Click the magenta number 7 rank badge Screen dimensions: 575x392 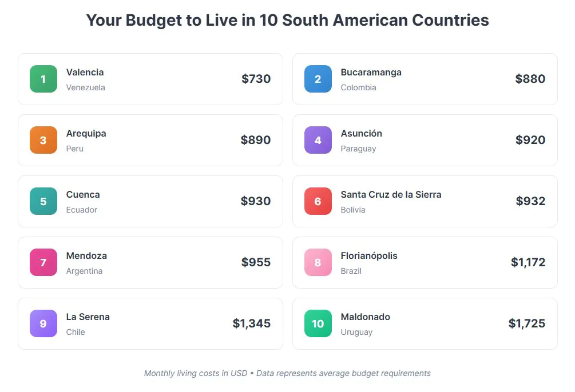pyautogui.click(x=43, y=262)
